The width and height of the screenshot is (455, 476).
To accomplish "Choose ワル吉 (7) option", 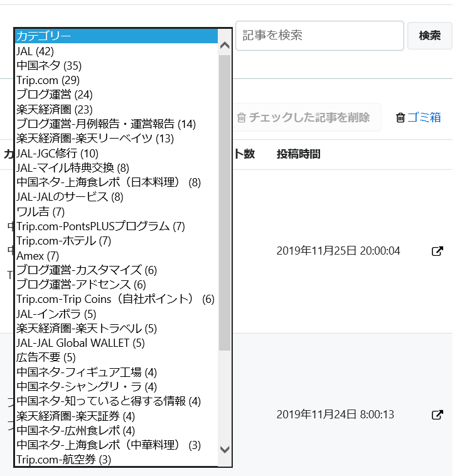I will tap(116, 211).
